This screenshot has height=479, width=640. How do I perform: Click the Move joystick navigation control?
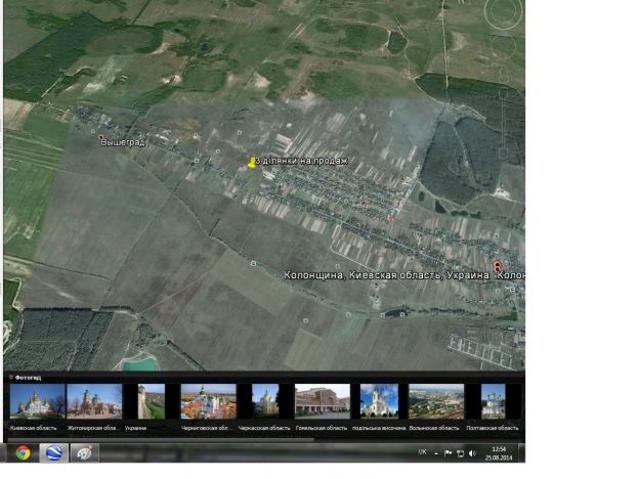click(503, 46)
